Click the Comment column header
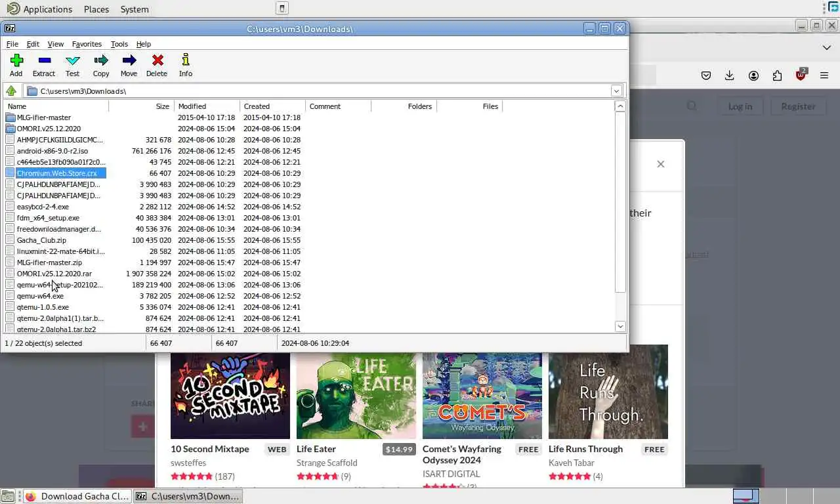The image size is (840, 504). [338, 106]
